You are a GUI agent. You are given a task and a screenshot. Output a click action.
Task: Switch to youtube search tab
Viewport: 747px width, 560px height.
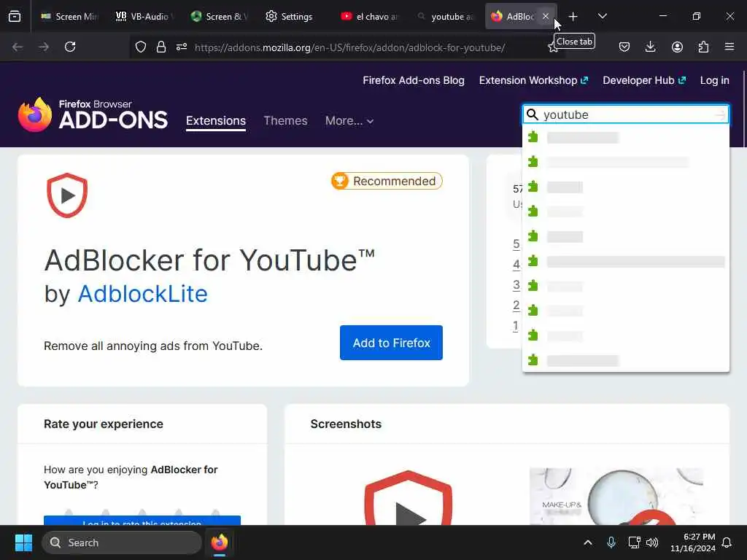(444, 16)
